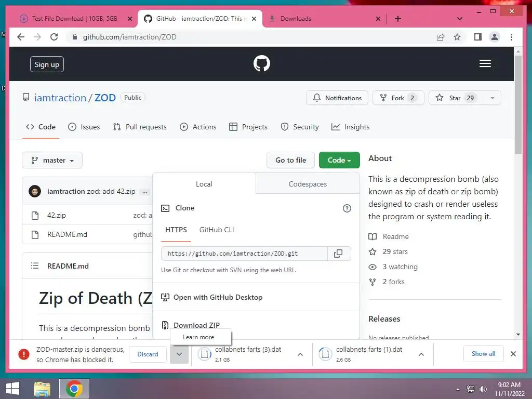532x399 pixels.
Task: Open the Pull requests tab
Action: tap(140, 127)
